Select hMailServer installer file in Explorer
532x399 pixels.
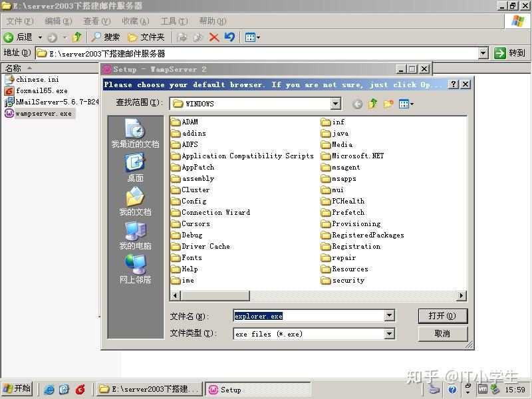(x=52, y=102)
